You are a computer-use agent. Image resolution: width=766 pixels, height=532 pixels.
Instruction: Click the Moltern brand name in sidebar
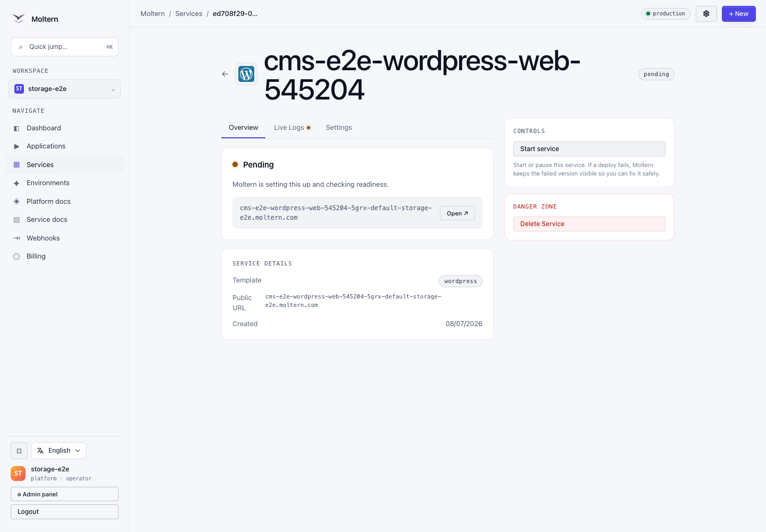click(45, 19)
